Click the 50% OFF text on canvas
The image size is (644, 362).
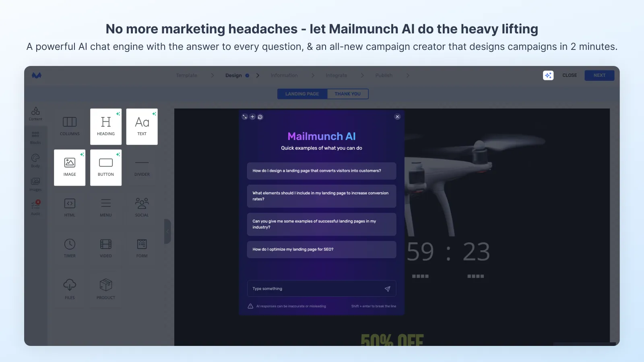point(392,340)
